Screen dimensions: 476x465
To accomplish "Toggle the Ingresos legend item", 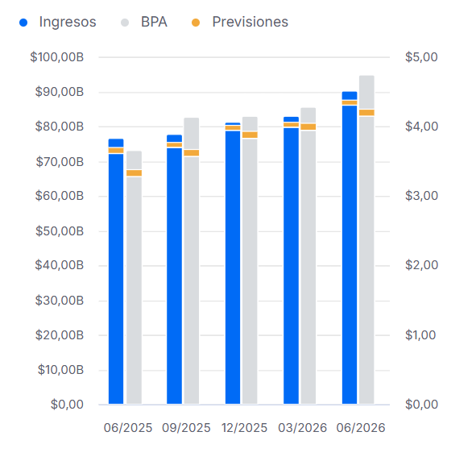I will pyautogui.click(x=58, y=23).
